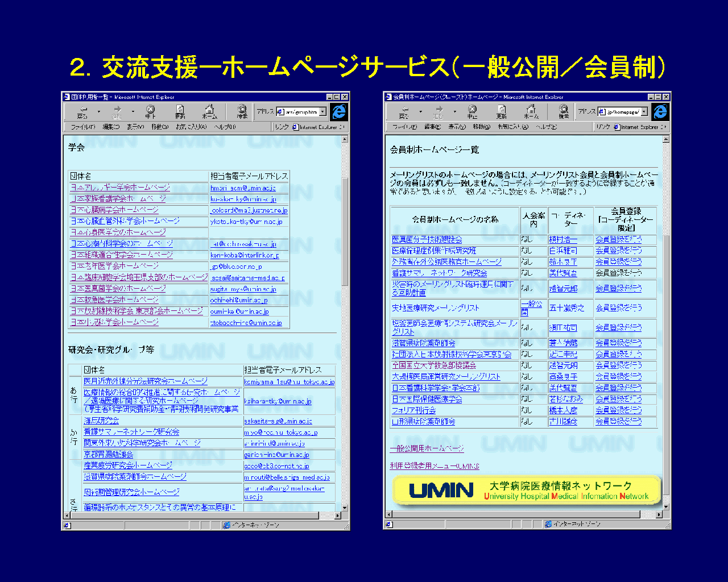
Task: Click the UMIN banner image at bottom
Action: 526,490
